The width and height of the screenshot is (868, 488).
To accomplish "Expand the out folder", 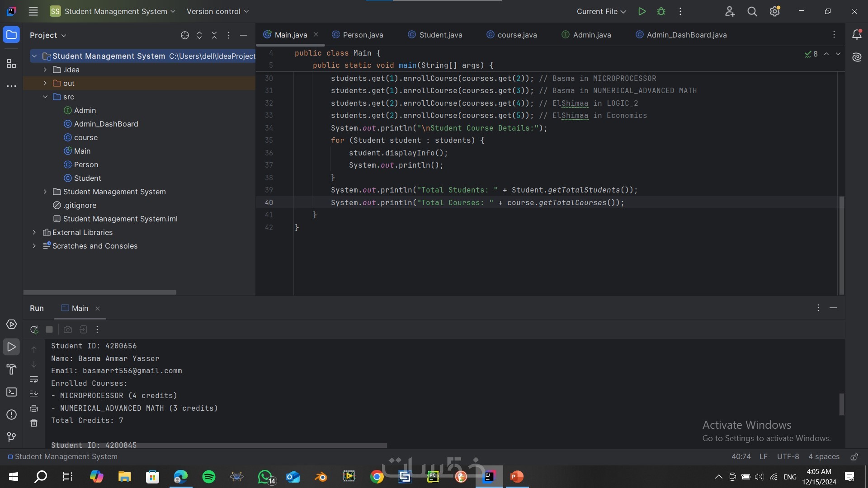I will [x=45, y=83].
